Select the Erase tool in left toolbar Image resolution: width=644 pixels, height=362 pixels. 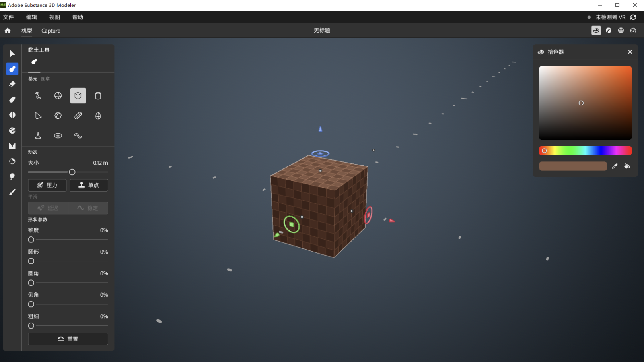point(12,84)
